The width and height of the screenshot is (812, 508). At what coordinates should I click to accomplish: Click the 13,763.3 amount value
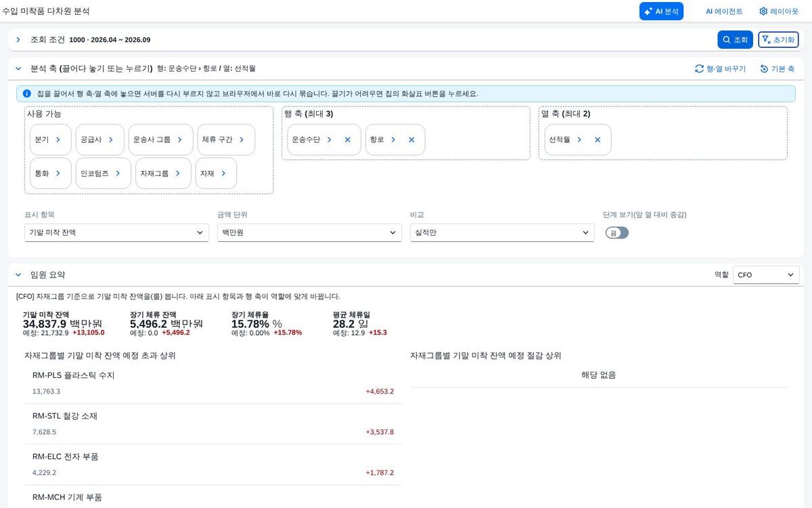point(46,391)
